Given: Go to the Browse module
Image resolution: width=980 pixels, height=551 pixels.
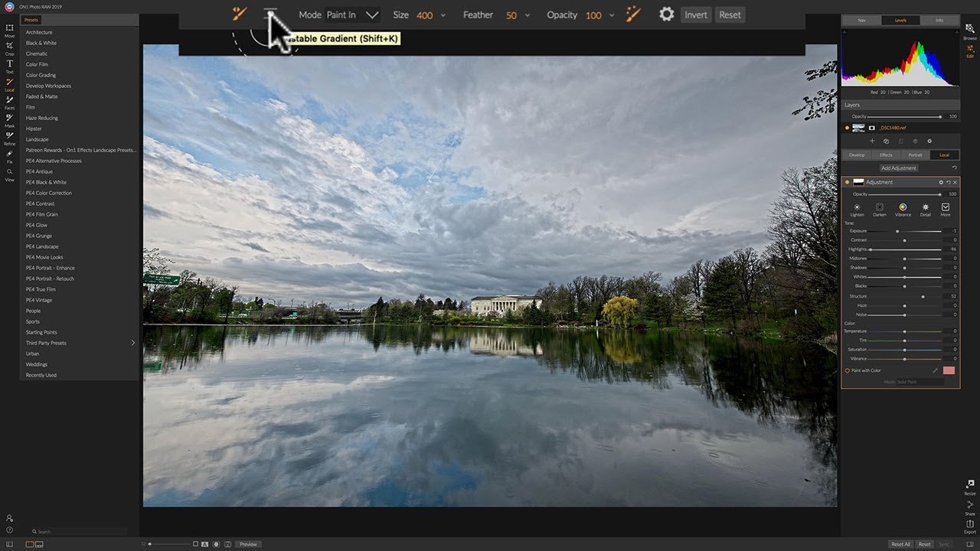Looking at the screenshot, I should pos(970,31).
